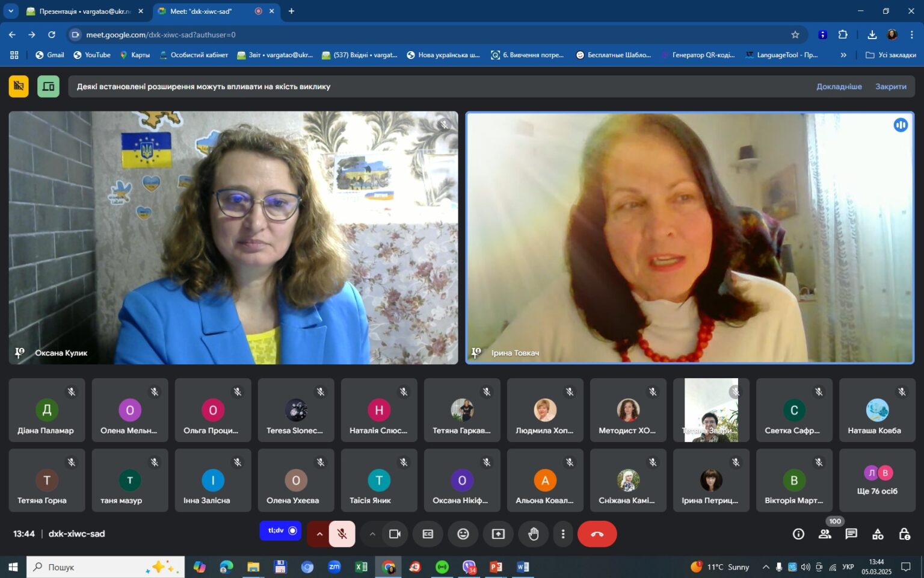The height and width of the screenshot is (578, 924).
Task: Click the red leave call button
Action: tap(597, 534)
